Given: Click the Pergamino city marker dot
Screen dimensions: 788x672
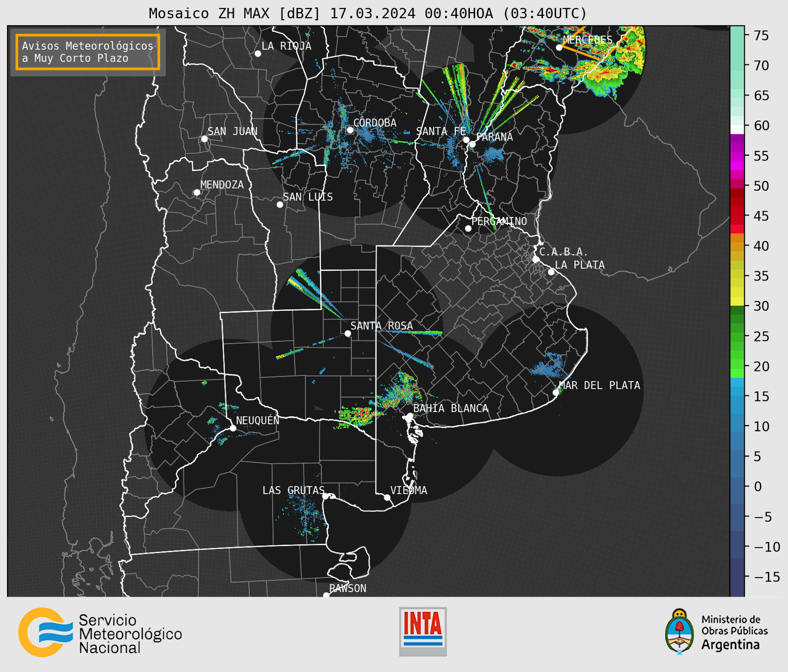Looking at the screenshot, I should pyautogui.click(x=468, y=229).
